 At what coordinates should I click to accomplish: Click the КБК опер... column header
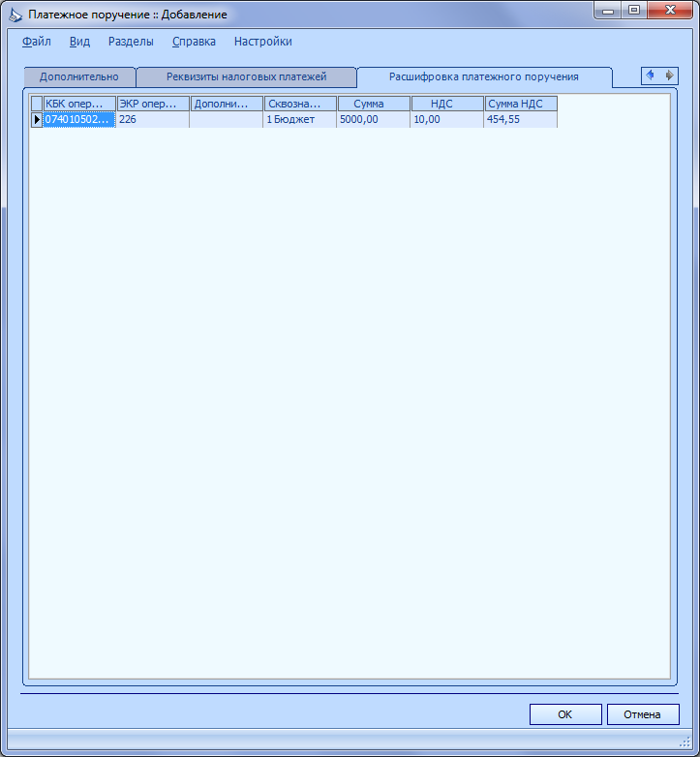[x=79, y=104]
